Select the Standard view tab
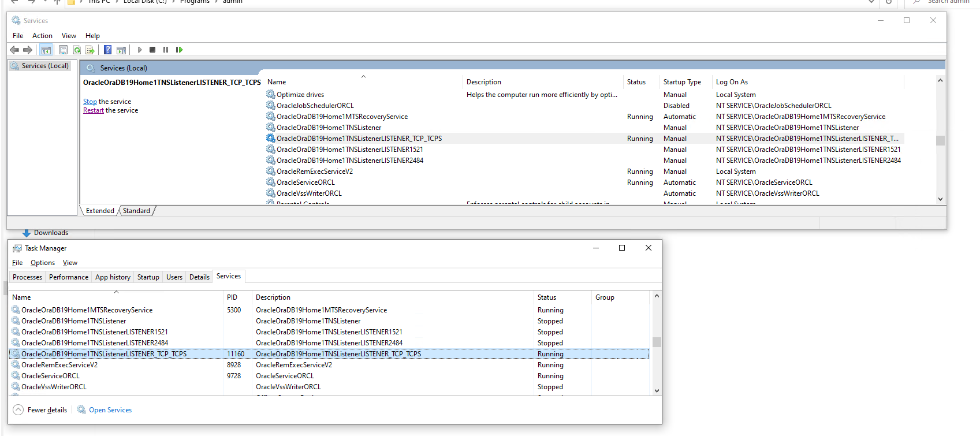This screenshot has height=436, width=980. coord(136,211)
